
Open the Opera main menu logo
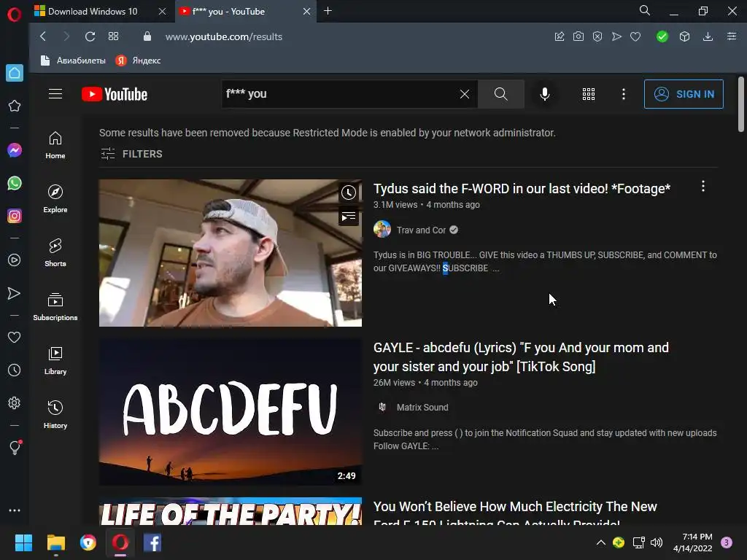15,15
